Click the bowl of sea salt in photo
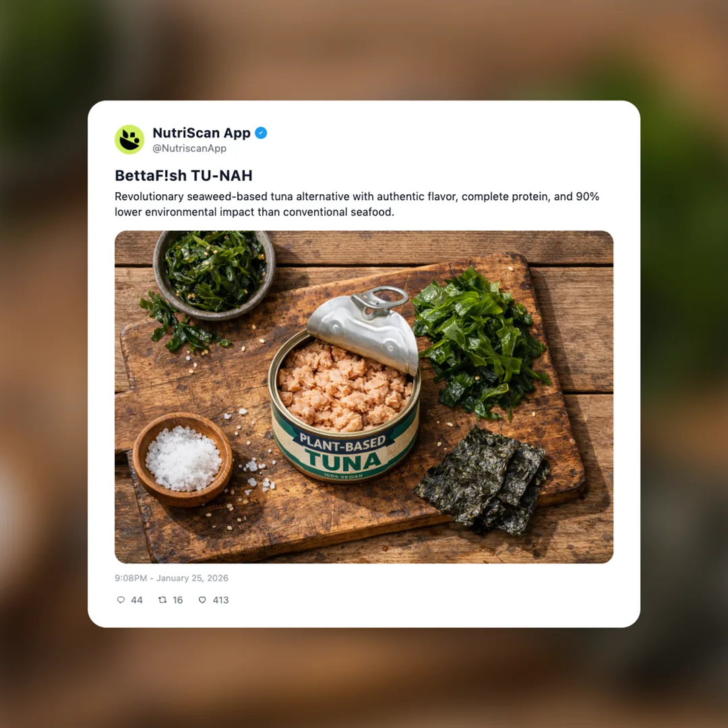The width and height of the screenshot is (728, 728). [183, 459]
